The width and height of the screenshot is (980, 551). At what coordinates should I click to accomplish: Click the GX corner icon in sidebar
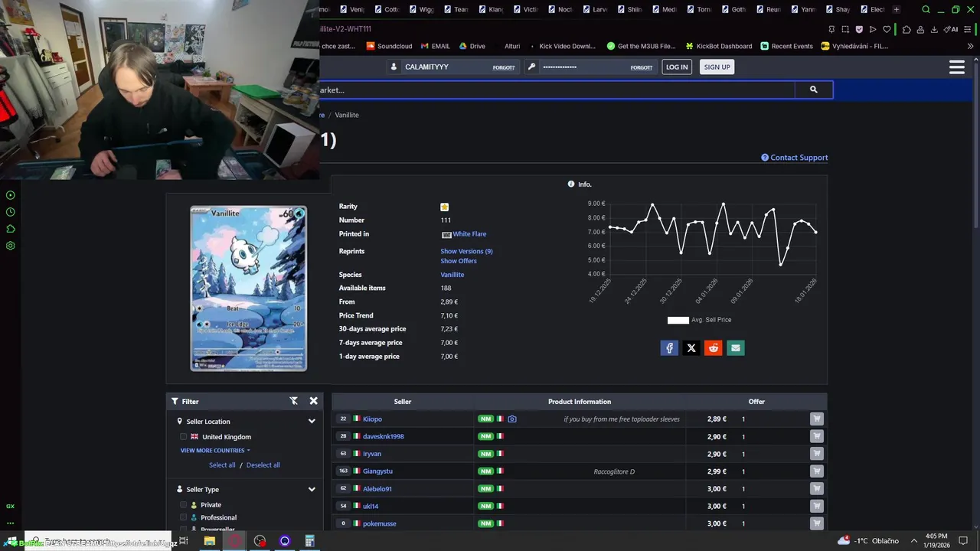click(x=11, y=507)
